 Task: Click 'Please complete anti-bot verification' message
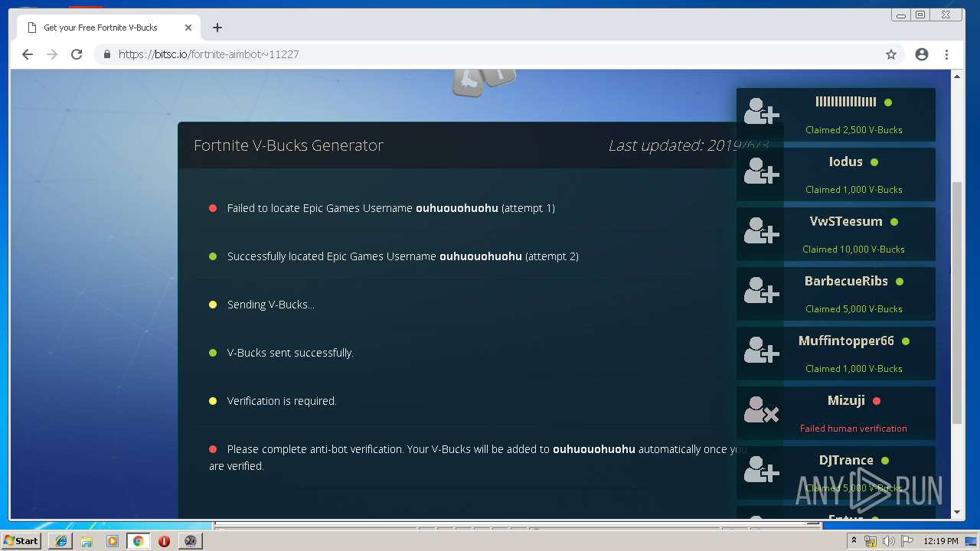478,457
